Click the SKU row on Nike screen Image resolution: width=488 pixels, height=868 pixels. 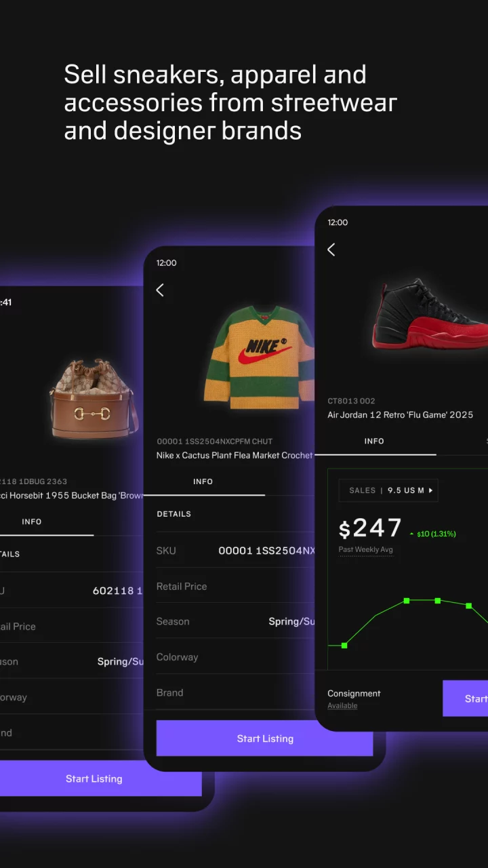(x=236, y=551)
